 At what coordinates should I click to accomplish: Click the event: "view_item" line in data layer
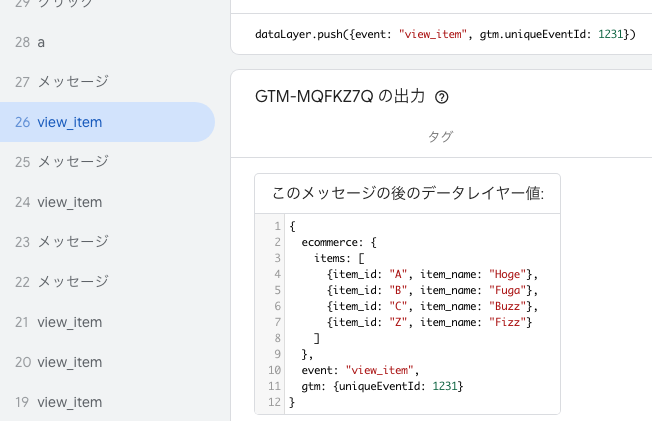[x=360, y=370]
